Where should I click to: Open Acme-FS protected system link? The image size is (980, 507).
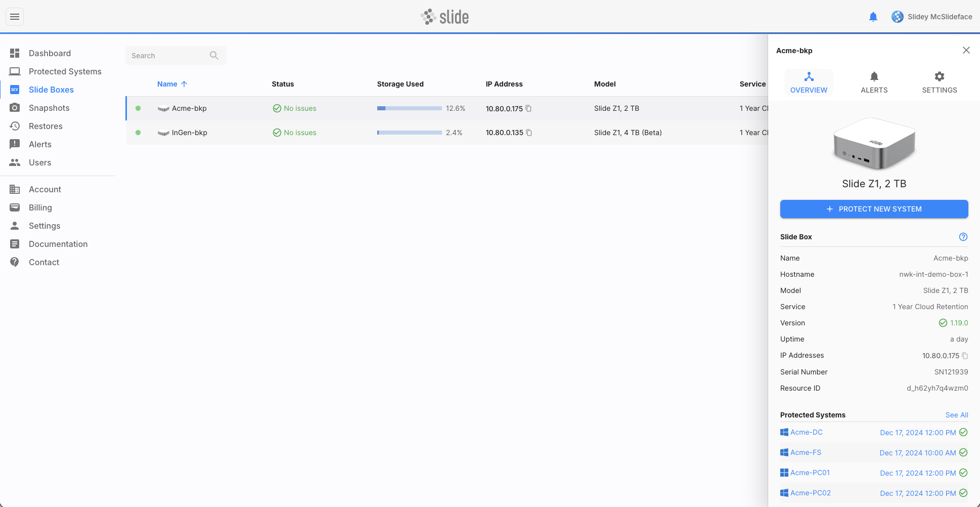806,452
